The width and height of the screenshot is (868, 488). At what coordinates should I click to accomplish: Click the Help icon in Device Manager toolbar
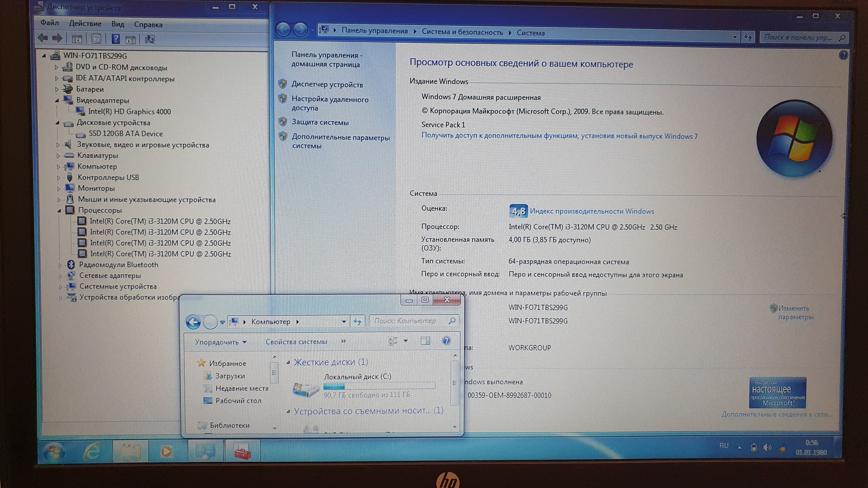pos(115,39)
